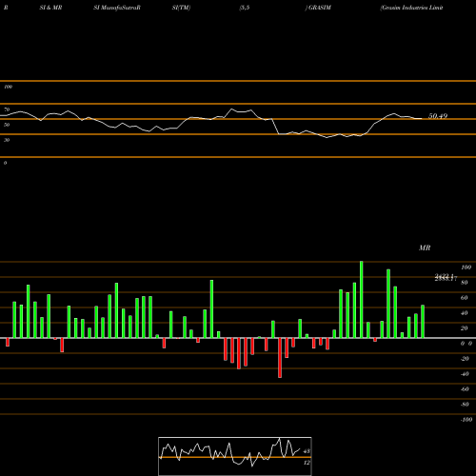The height and width of the screenshot is (476, 476).
Task: Click the 80 label on MR right axis
Action: click(465, 283)
